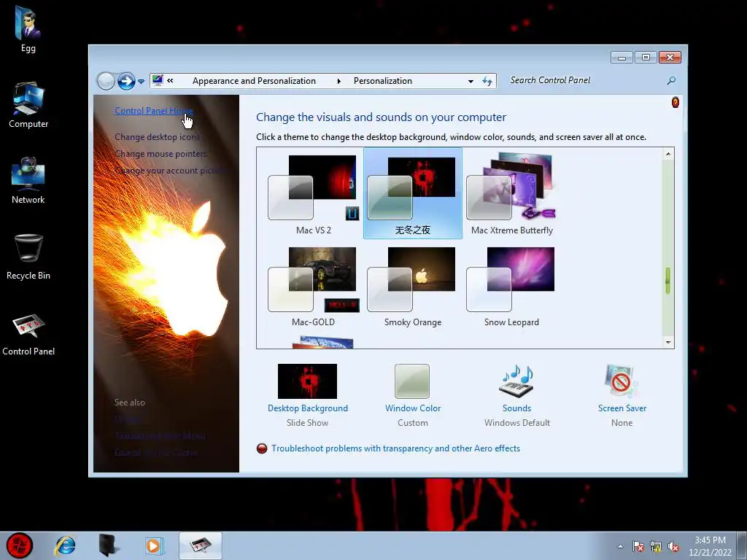
Task: Open Window Color swatch settings
Action: point(412,381)
